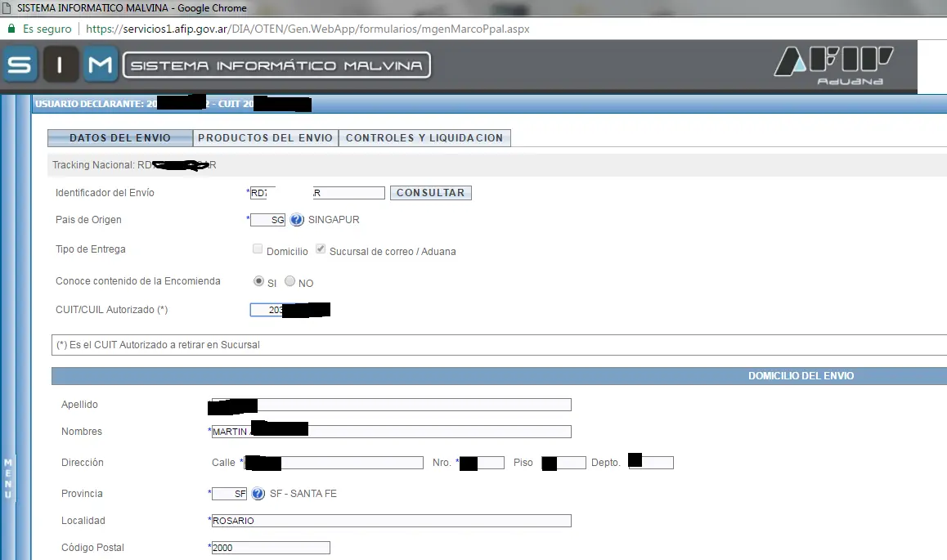Switch to DATOS DEL ENVIO tab
The height and width of the screenshot is (560, 947).
point(120,138)
